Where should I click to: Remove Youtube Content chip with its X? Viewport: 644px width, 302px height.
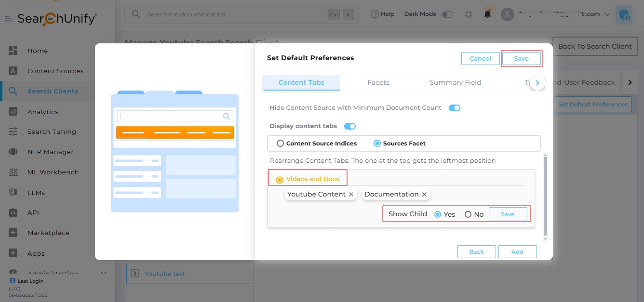coord(351,195)
